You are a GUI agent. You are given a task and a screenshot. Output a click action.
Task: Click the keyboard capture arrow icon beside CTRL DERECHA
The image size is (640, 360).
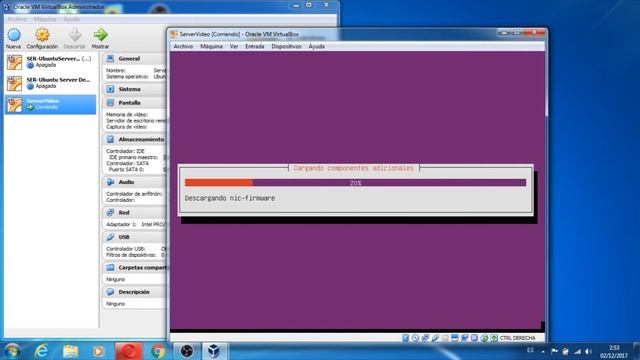[494, 338]
